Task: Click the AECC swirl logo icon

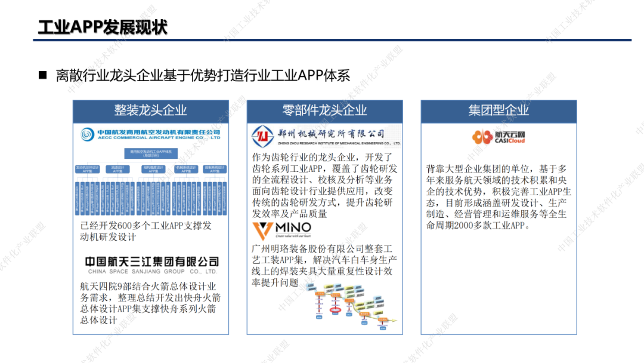Action: [87, 134]
